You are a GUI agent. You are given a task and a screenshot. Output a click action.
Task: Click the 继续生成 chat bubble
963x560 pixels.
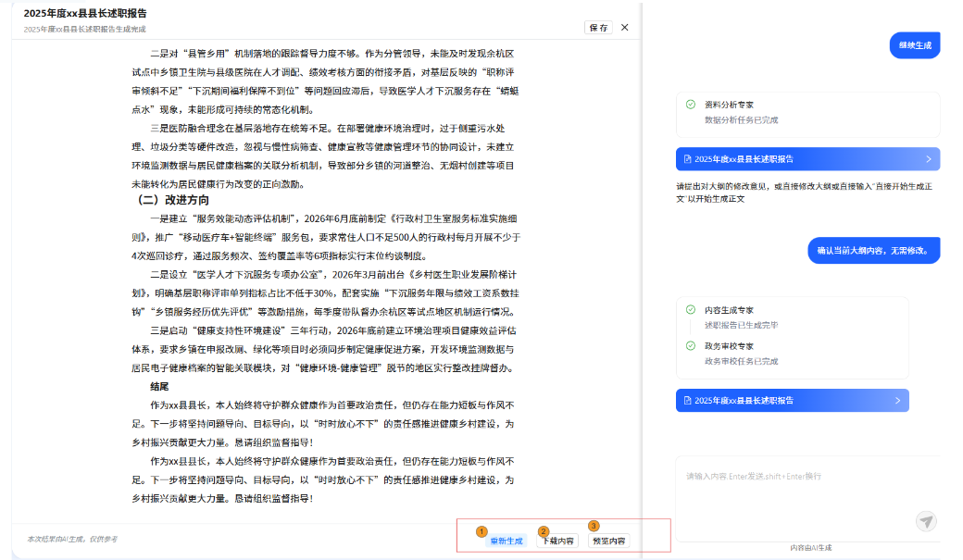(914, 45)
